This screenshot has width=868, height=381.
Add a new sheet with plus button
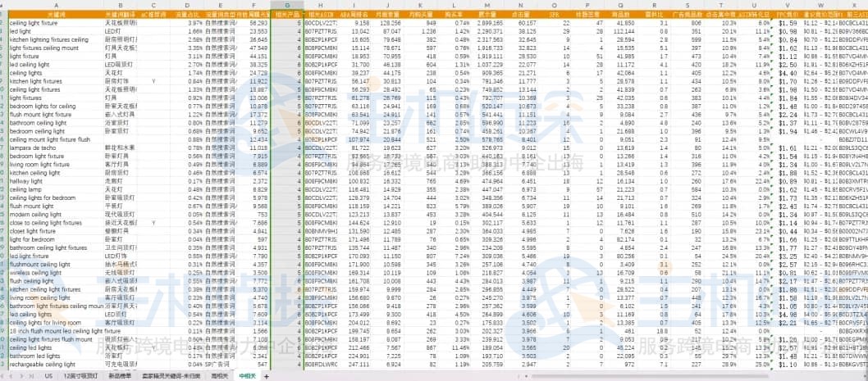click(x=267, y=377)
